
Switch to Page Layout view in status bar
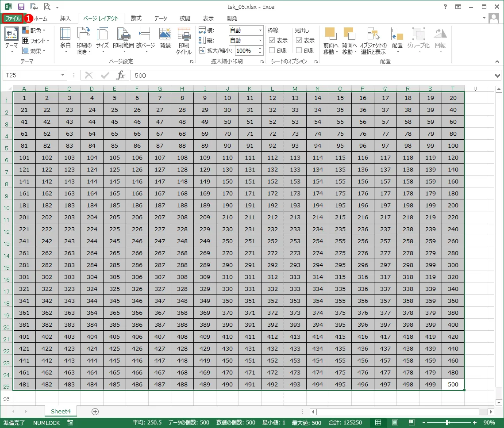[x=395, y=423]
